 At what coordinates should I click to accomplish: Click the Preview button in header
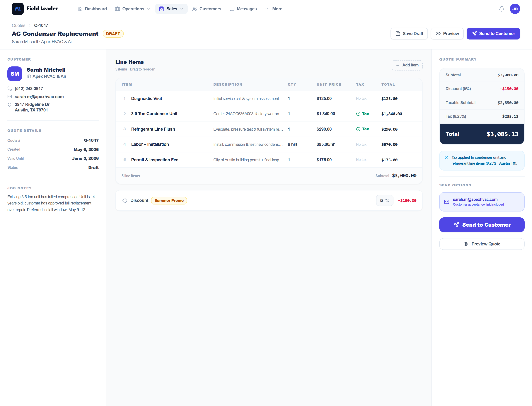(x=447, y=34)
